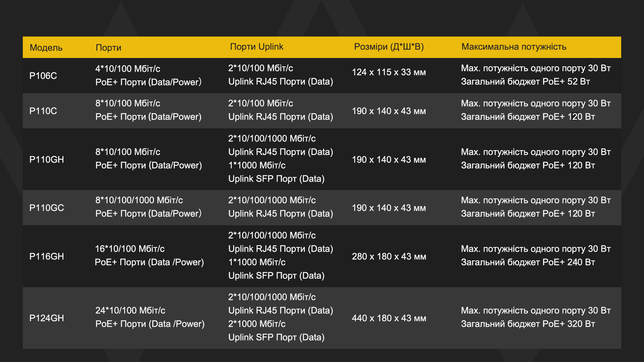Click 'Uplink SFP Порт (Data)' in P124GH row
Viewport: 644px width, 362px height.
click(276, 337)
